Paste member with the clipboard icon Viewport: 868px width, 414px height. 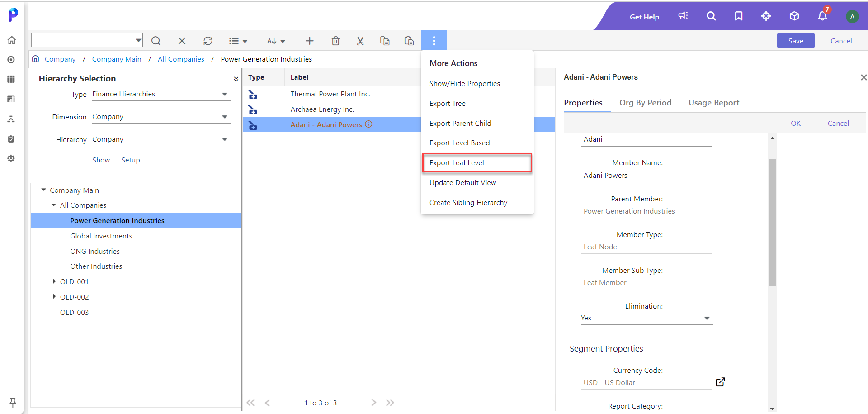pos(409,41)
